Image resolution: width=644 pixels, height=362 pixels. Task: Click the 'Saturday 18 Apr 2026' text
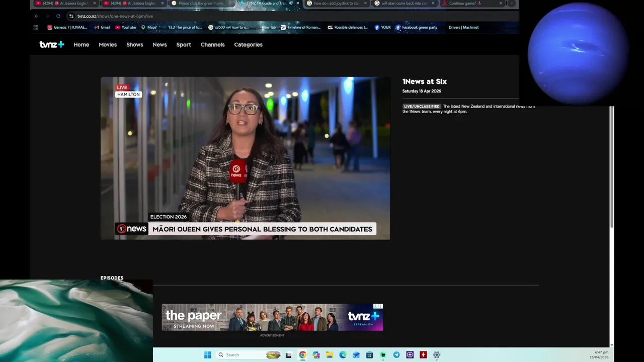[422, 92]
